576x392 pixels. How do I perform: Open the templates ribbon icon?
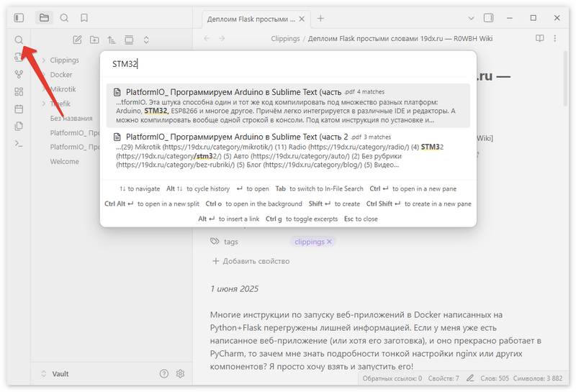(19, 127)
